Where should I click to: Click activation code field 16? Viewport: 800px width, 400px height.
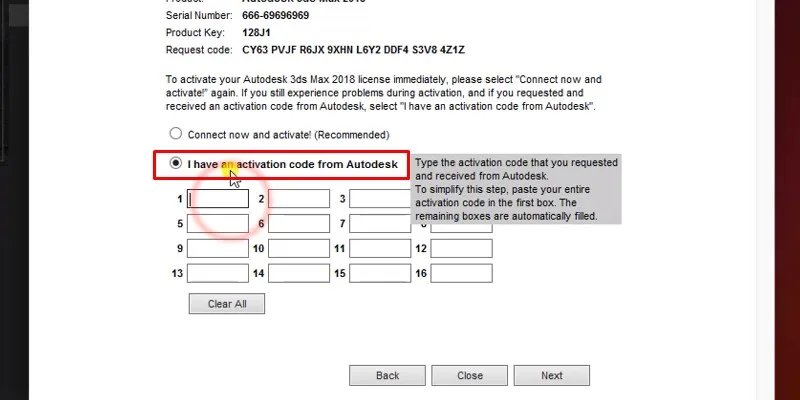(462, 273)
